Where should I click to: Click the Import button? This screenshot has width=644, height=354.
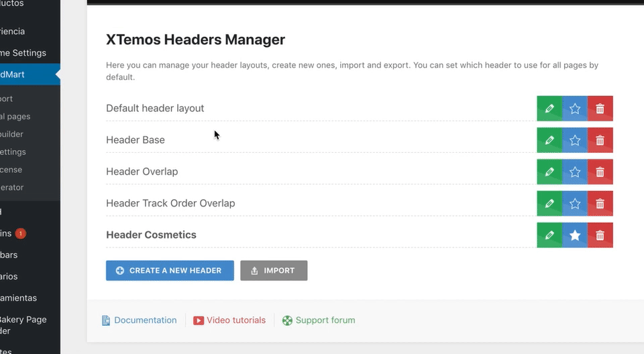[x=274, y=271]
